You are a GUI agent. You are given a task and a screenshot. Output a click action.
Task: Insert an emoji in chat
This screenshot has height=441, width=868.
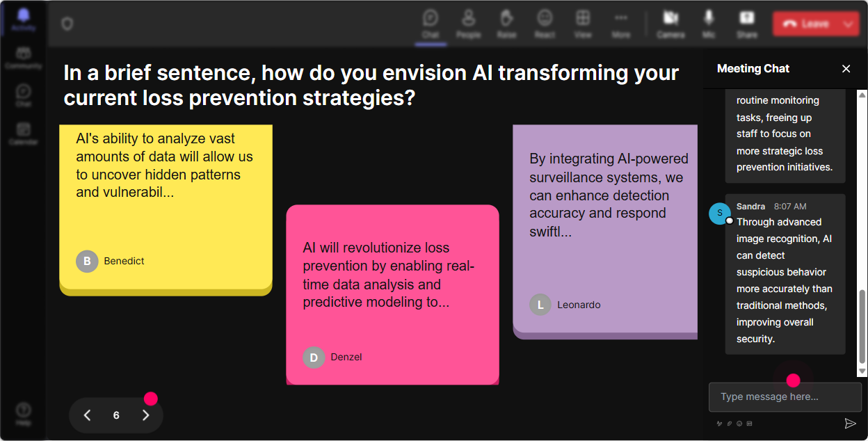coord(739,423)
